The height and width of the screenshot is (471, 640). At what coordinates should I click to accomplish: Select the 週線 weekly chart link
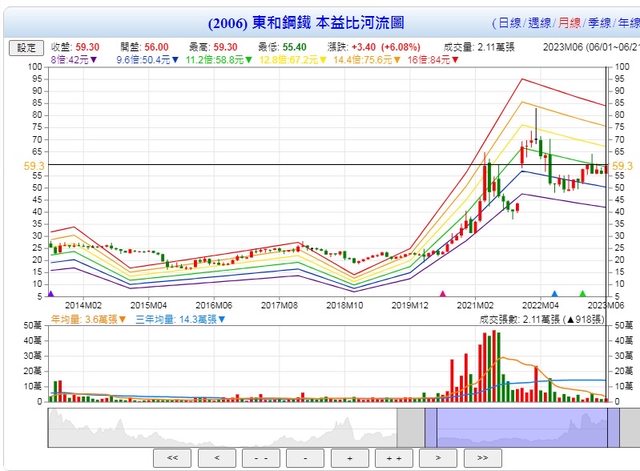pyautogui.click(x=539, y=23)
